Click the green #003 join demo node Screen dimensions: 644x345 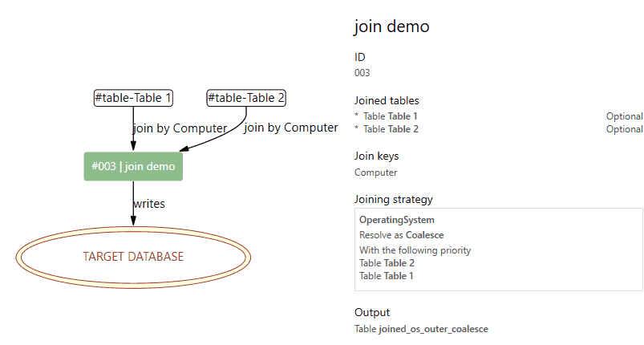coord(133,167)
